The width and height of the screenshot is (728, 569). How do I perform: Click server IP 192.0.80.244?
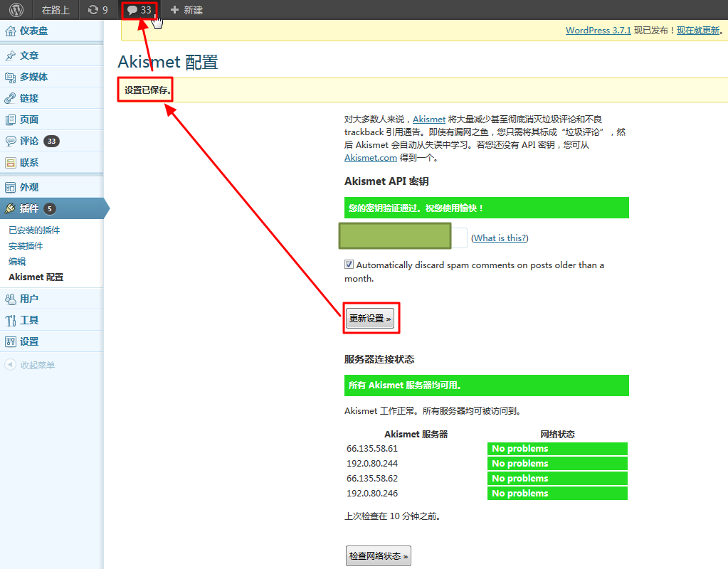point(372,464)
